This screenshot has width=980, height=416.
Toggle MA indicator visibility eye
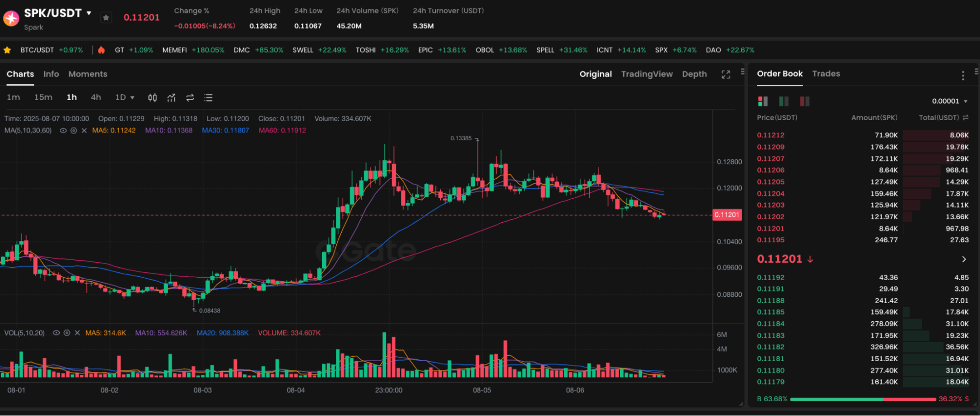click(63, 130)
